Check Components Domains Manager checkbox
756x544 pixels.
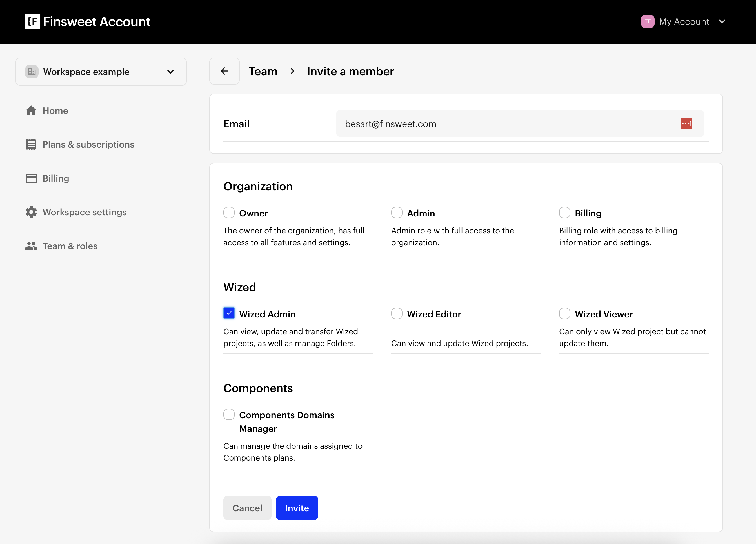pyautogui.click(x=229, y=414)
